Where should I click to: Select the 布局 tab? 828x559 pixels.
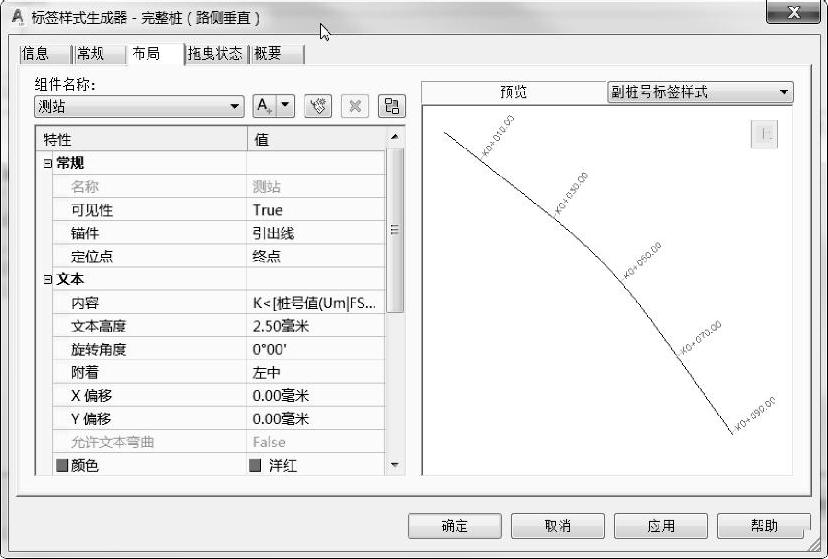coord(155,54)
